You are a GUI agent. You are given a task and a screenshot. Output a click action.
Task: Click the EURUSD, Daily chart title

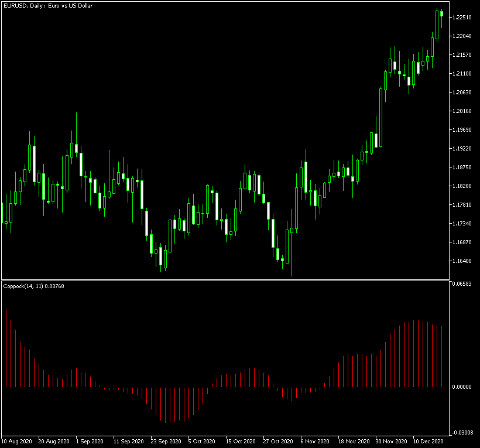click(x=47, y=6)
